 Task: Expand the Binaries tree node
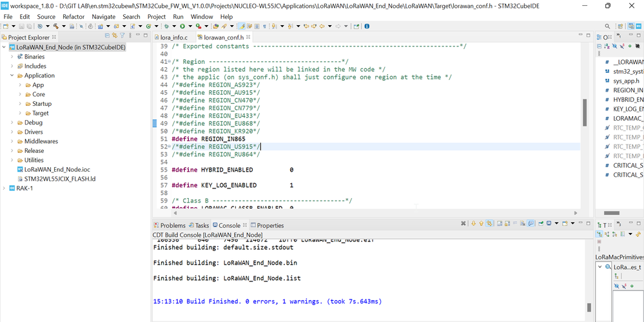(12, 57)
